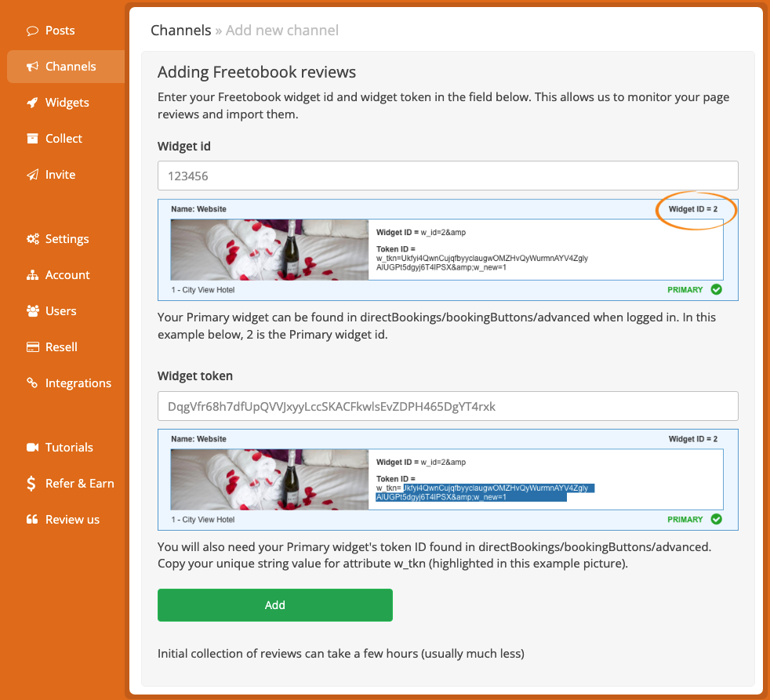This screenshot has width=770, height=700.
Task: Open the Account page
Action: (x=66, y=275)
